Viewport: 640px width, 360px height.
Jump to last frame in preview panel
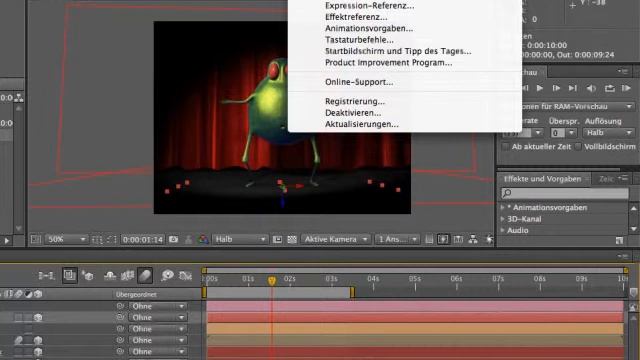(573, 88)
